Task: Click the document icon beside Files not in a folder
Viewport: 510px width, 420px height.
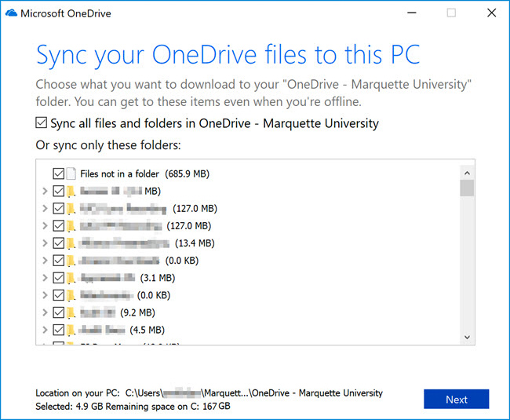Action: tap(71, 173)
